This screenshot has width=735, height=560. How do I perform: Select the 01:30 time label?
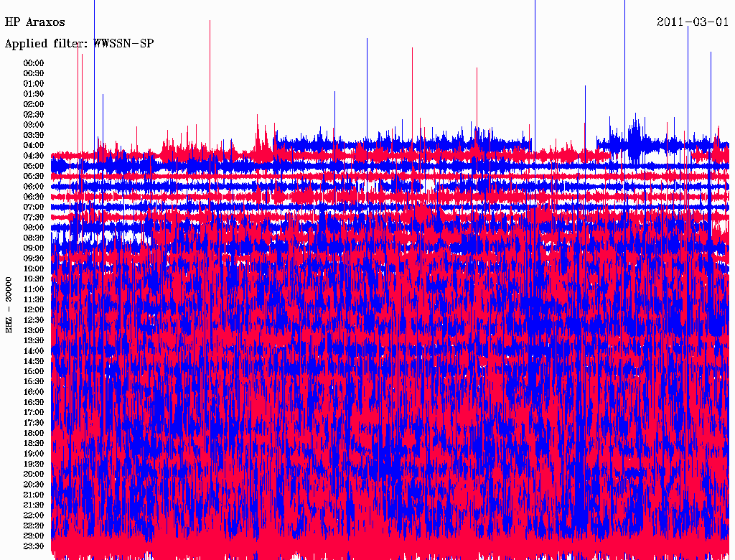[x=34, y=94]
